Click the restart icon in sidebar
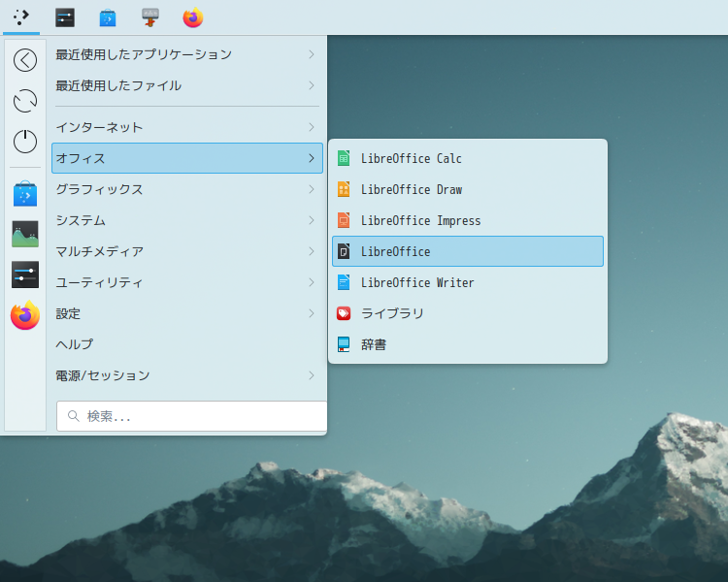The height and width of the screenshot is (582, 728). coord(25,101)
